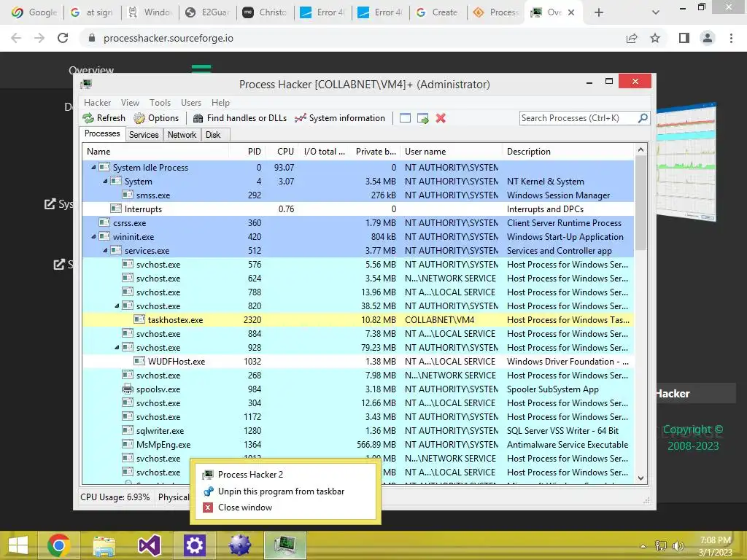This screenshot has width=747, height=560.
Task: Select the Interrupts row
Action: (357, 209)
